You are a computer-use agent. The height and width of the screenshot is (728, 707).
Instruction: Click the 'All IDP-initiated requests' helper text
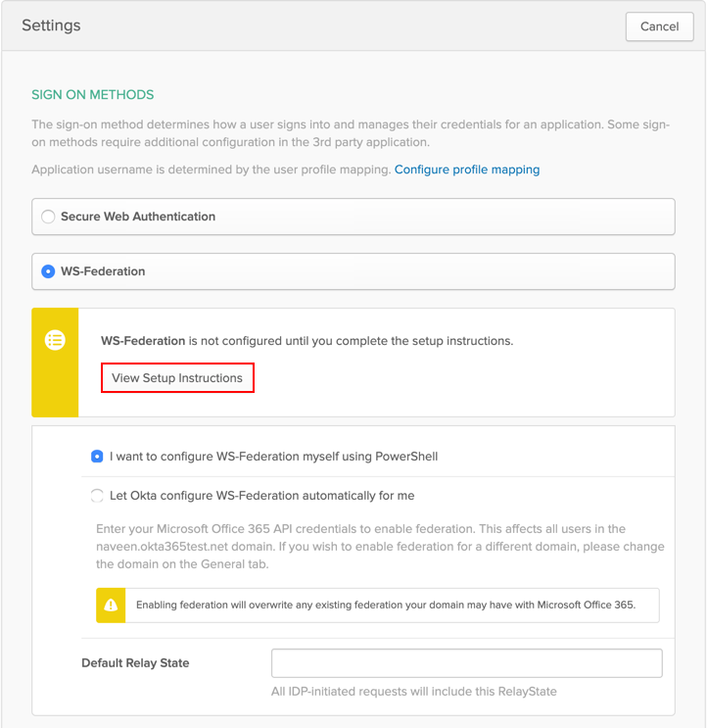click(x=413, y=692)
